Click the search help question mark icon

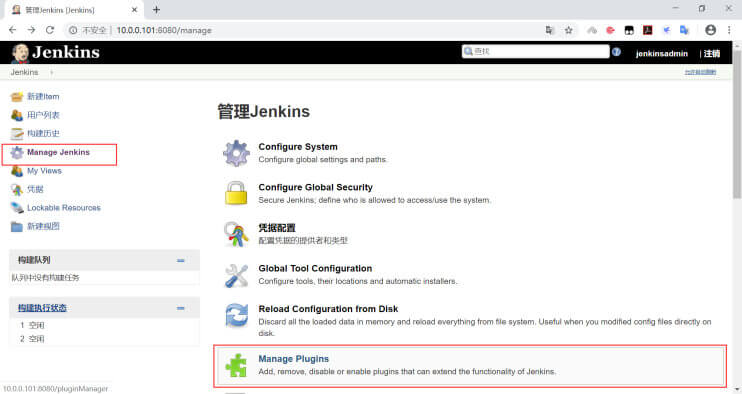point(616,52)
